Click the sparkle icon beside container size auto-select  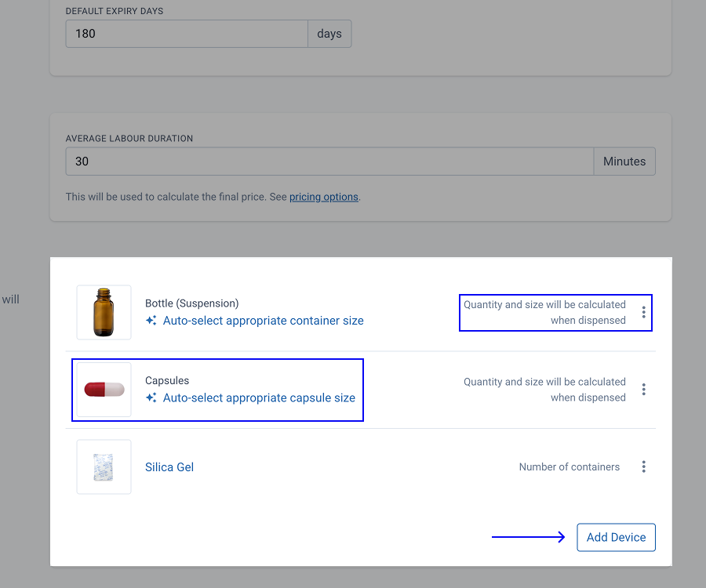[151, 320]
